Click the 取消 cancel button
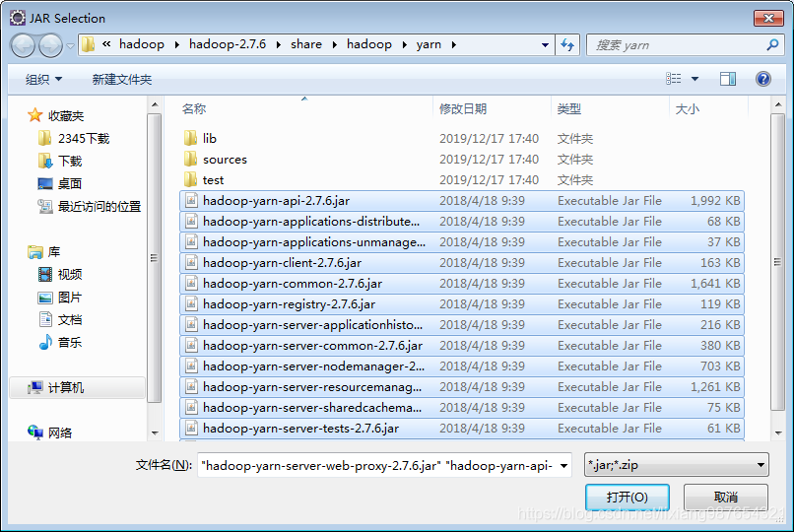The image size is (794, 532). pyautogui.click(x=726, y=498)
